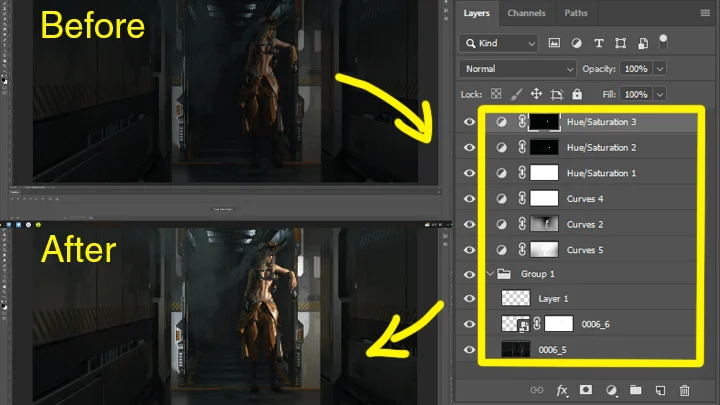Toggle layer filtering on/off switch
Image resolution: width=720 pixels, height=405 pixels.
[663, 42]
